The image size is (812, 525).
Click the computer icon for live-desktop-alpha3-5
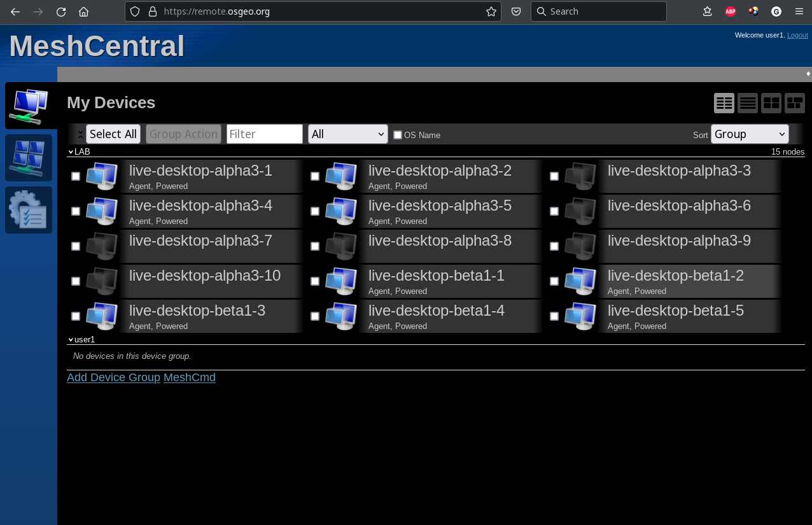coord(341,211)
